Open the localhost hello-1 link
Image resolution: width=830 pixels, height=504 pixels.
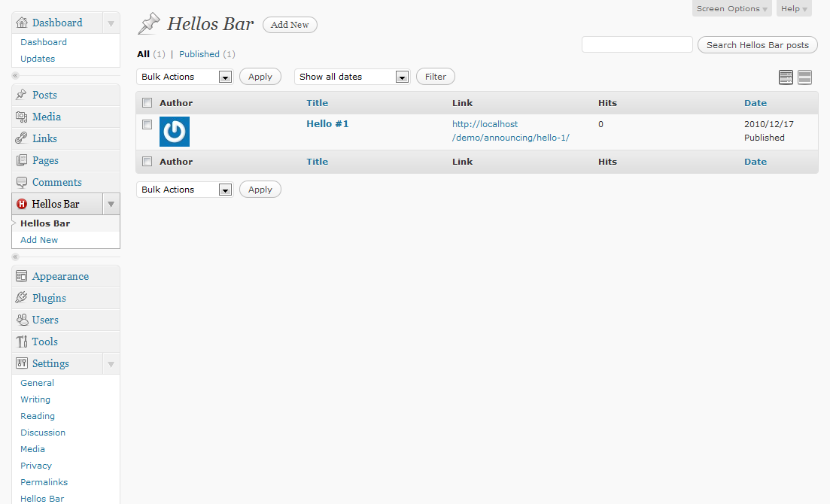(x=510, y=131)
